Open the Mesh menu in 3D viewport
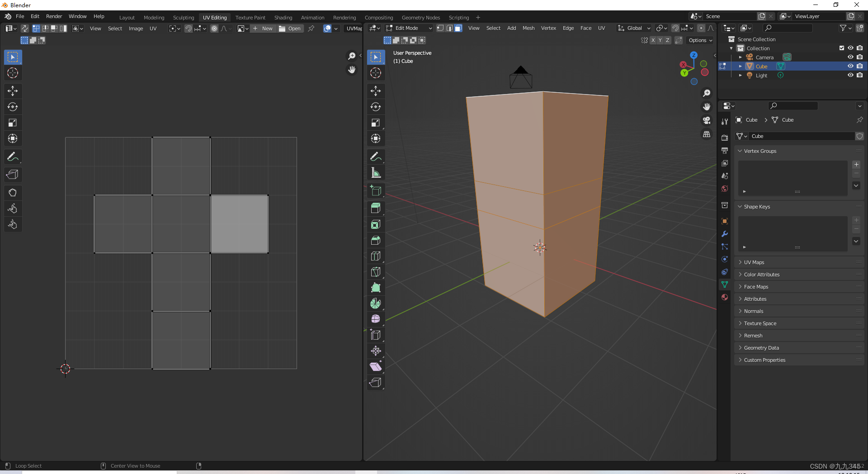This screenshot has height=474, width=868. 528,28
